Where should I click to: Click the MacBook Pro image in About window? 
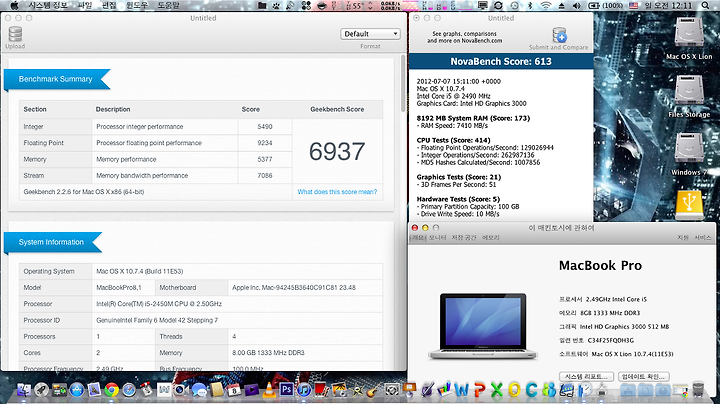pos(483,326)
